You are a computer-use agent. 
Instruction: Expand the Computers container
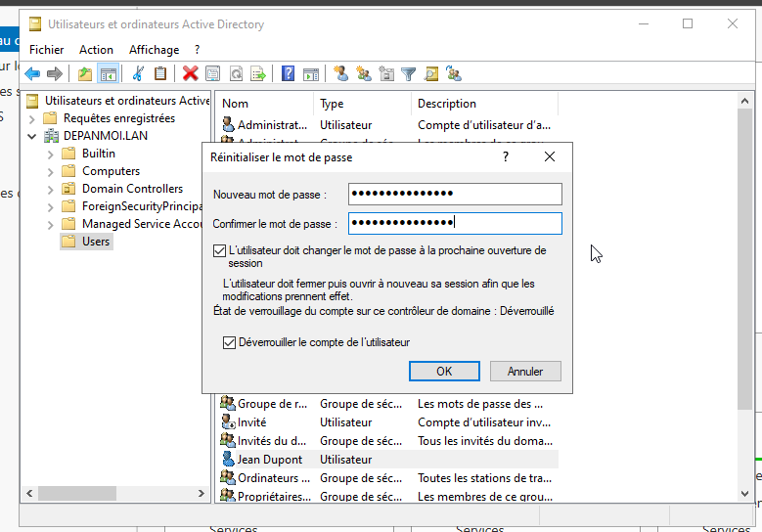(x=51, y=172)
